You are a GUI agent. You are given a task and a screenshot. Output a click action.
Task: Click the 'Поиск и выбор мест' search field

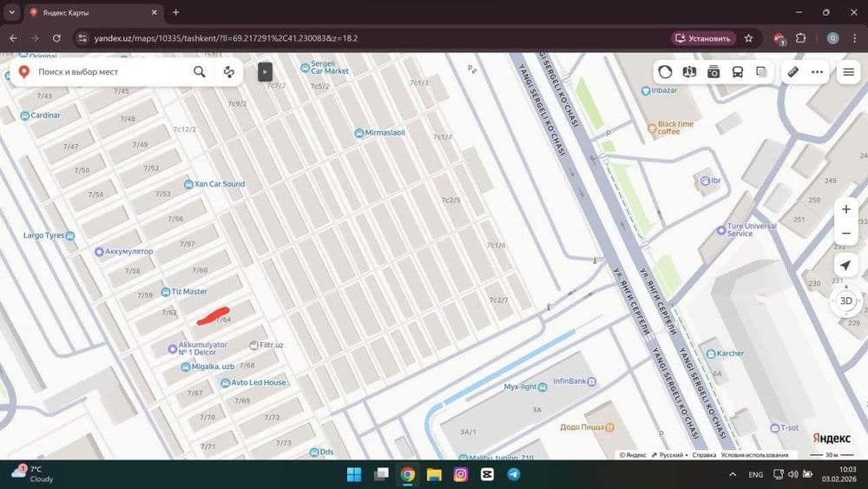[x=112, y=72]
